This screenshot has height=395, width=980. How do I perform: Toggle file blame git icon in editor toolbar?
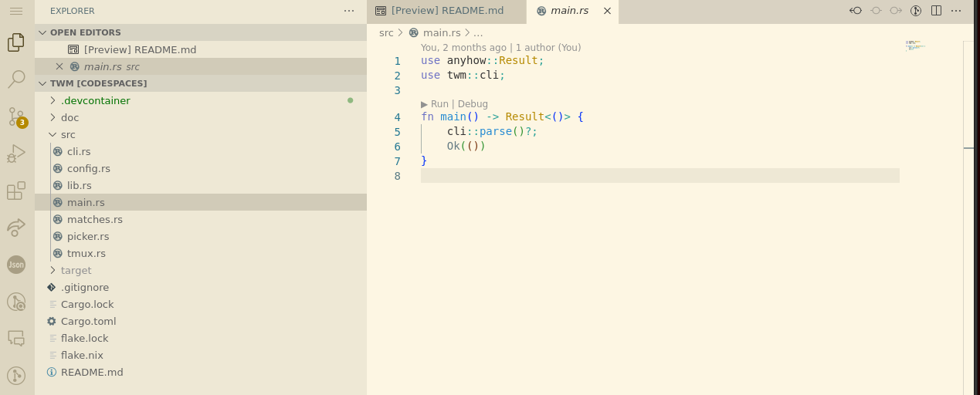click(x=916, y=11)
